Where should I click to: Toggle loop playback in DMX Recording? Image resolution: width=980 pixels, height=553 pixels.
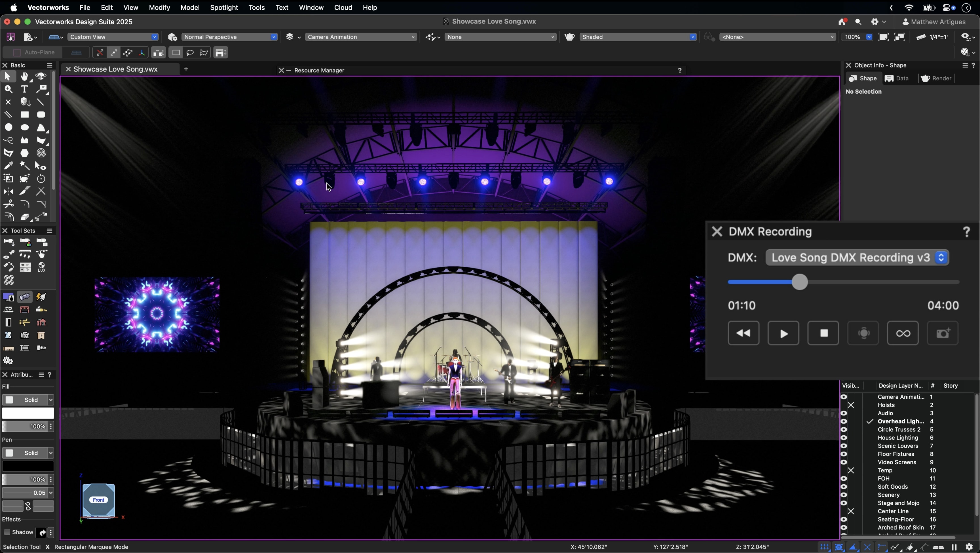903,333
